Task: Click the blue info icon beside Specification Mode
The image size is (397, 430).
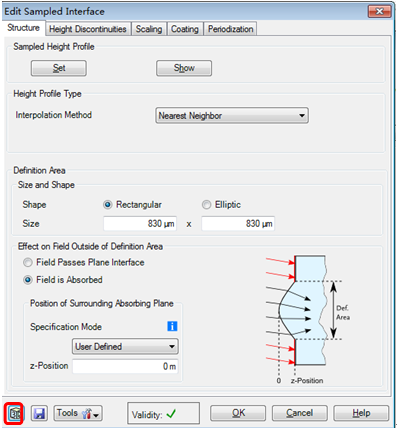Action: click(x=172, y=326)
